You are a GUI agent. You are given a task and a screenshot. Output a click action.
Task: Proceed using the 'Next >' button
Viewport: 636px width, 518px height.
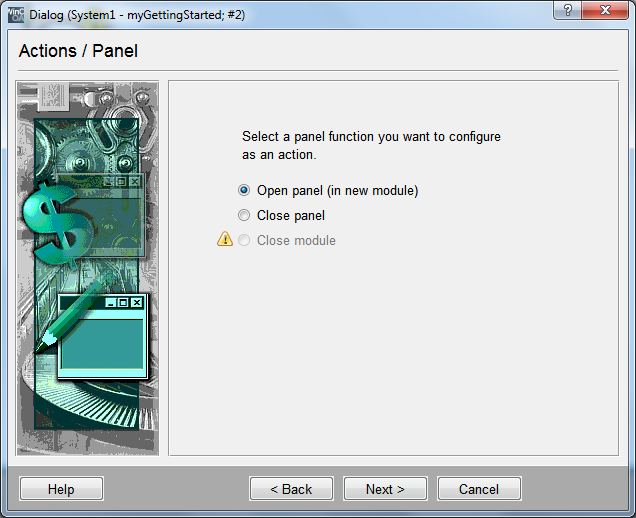(x=385, y=489)
